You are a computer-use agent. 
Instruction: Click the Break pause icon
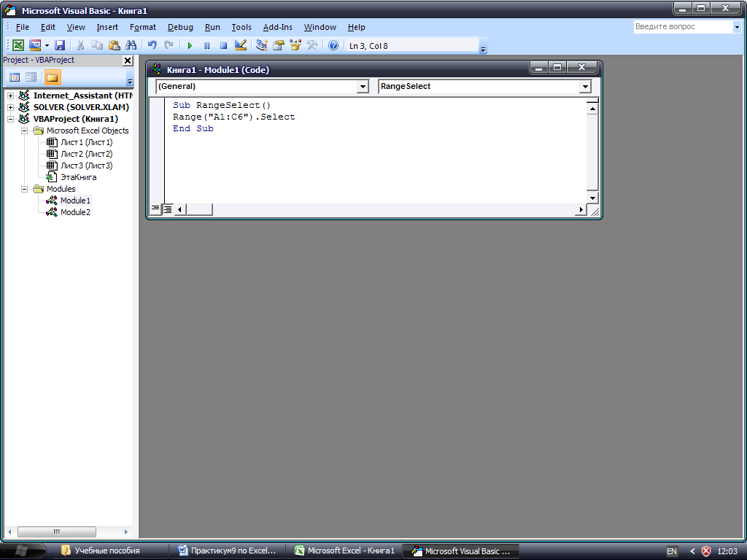206,46
